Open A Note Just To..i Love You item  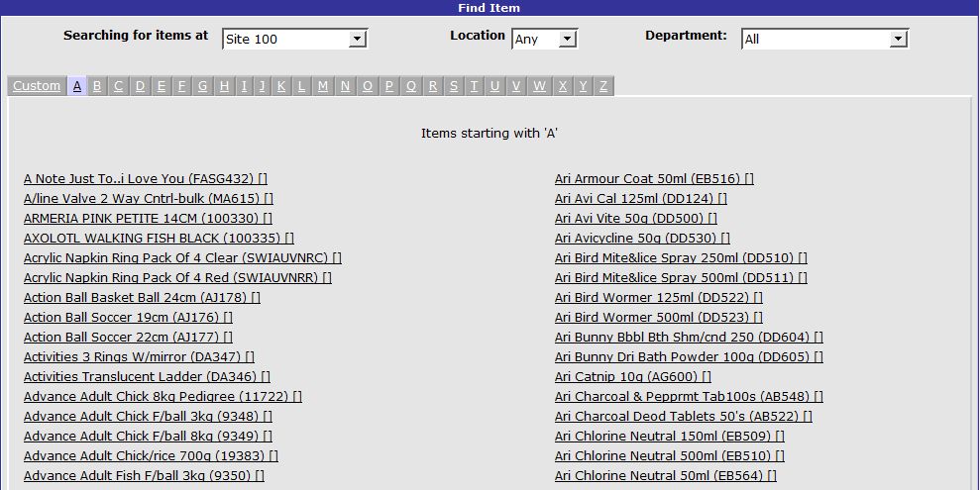[146, 179]
